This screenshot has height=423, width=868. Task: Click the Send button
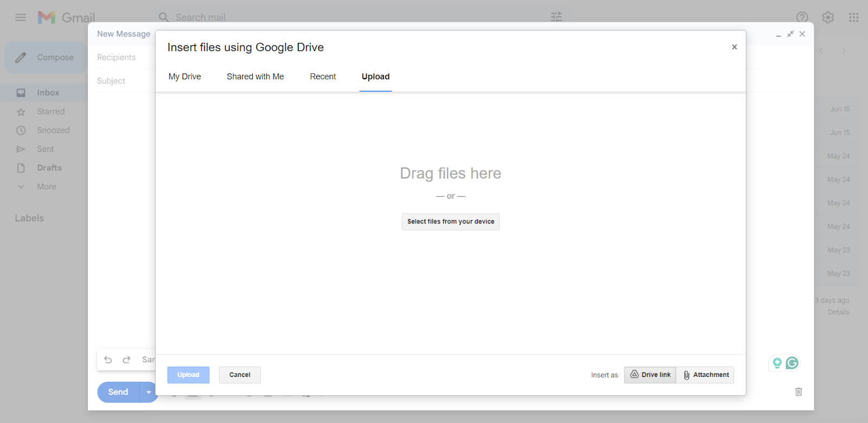coord(118,392)
